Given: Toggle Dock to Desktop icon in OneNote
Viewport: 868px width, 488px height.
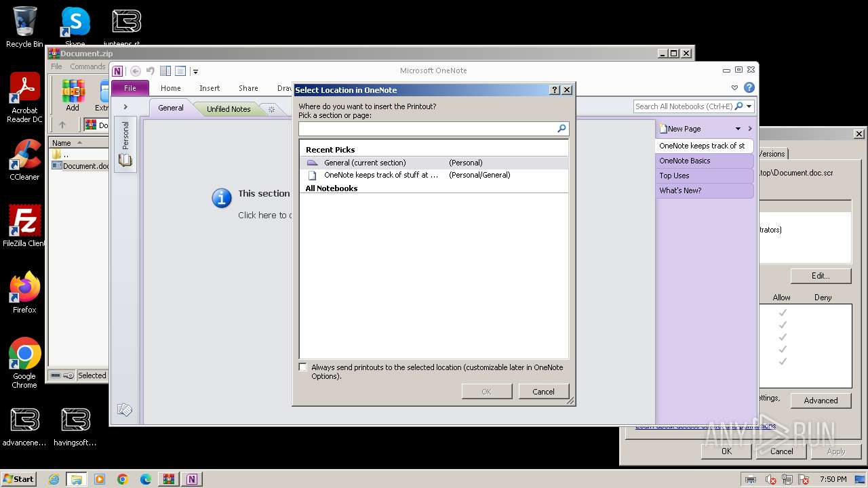Looking at the screenshot, I should click(x=165, y=71).
